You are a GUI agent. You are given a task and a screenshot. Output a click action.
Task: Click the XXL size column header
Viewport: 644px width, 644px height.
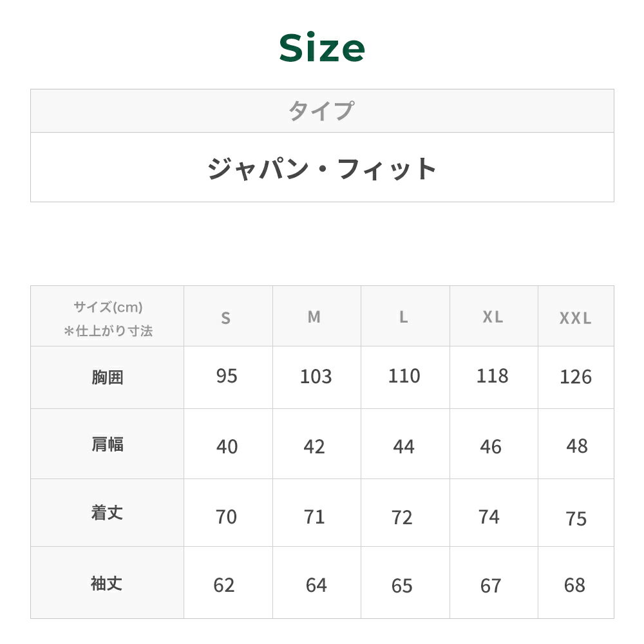click(575, 318)
